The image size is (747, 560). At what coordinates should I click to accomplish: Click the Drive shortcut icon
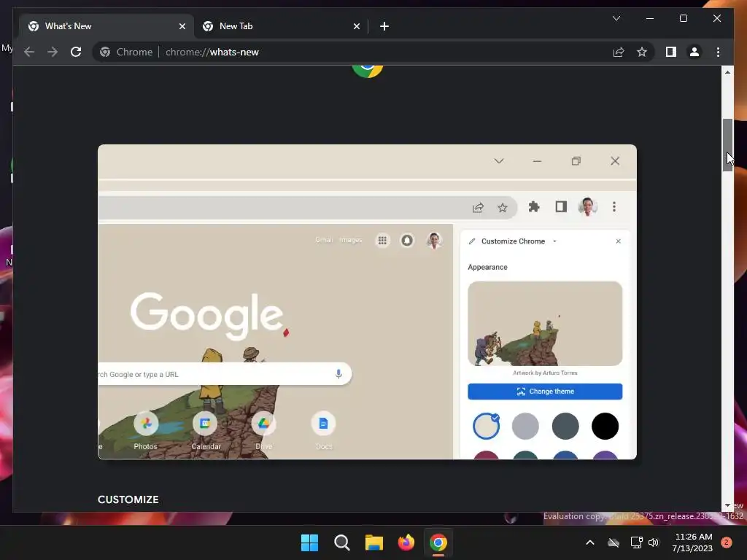pyautogui.click(x=263, y=423)
